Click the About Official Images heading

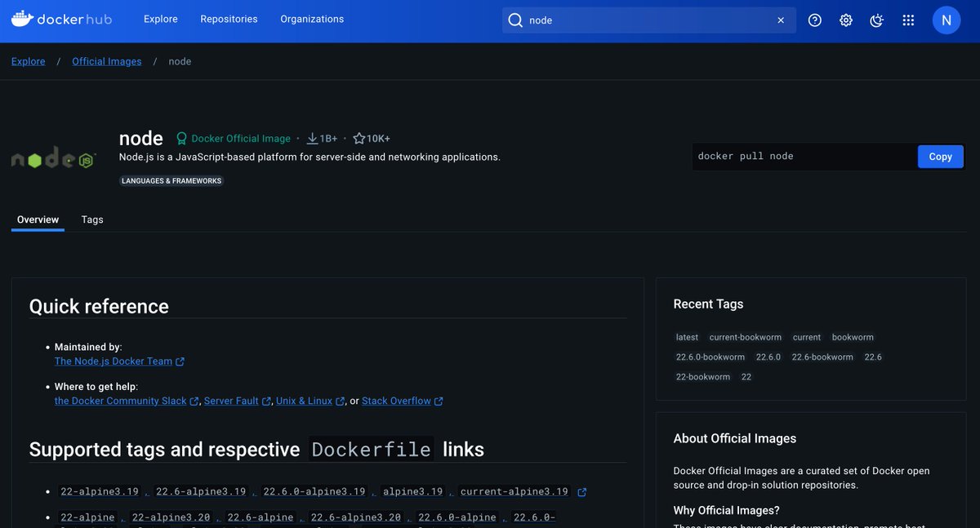735,438
